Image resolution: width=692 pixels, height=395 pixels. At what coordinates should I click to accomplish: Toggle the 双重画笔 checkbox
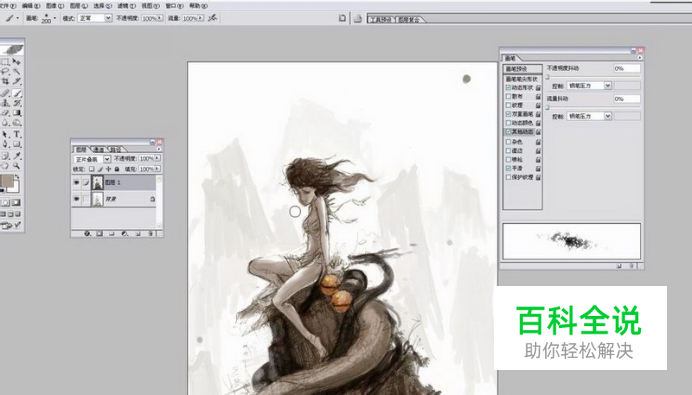(x=508, y=114)
